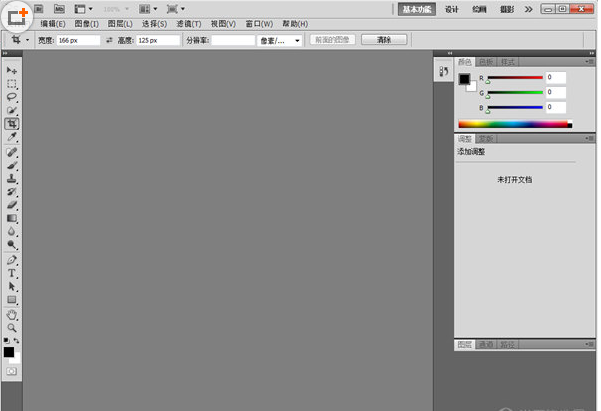Open the 选择(S) menu
Screen dimensions: 601x411
(154, 24)
